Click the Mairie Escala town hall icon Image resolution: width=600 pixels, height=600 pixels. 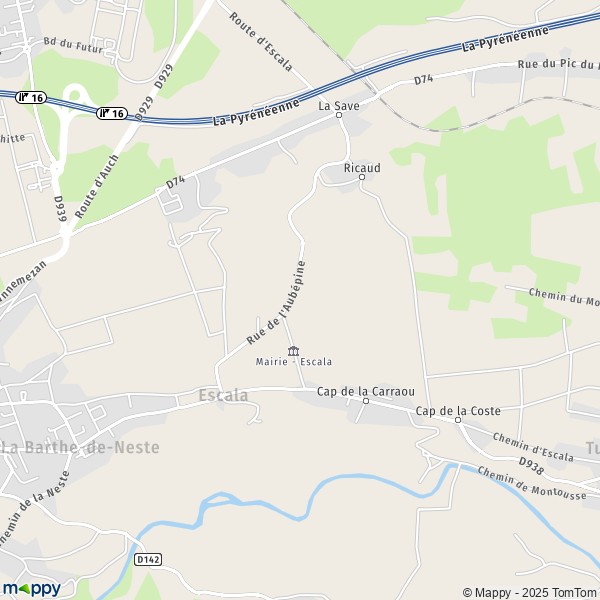293,351
